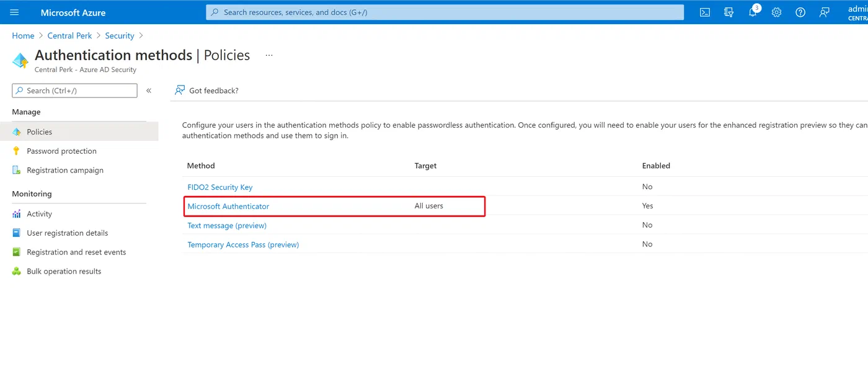Click the No value for FIDO2 Security Key
Image resolution: width=868 pixels, height=366 pixels.
[647, 187]
